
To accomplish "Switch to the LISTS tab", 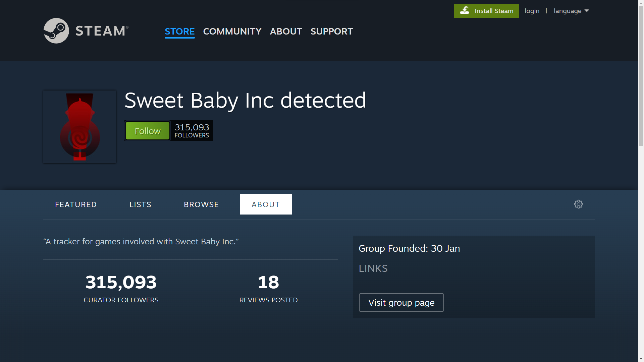I will click(141, 204).
